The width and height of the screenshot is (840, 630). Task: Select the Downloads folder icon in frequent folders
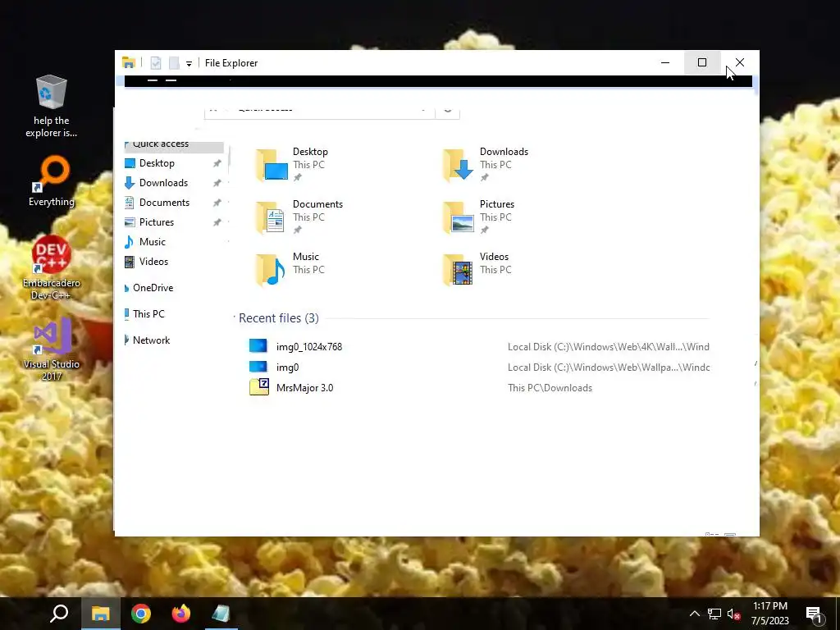(459, 164)
